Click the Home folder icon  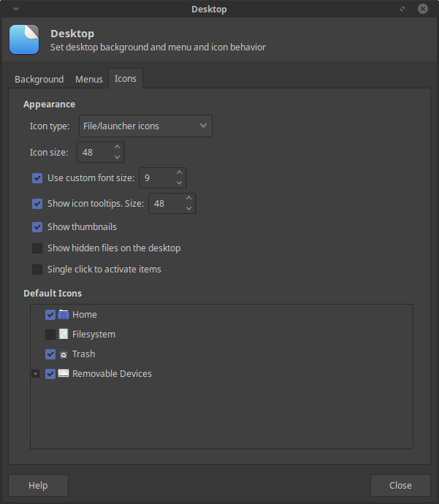click(x=64, y=314)
